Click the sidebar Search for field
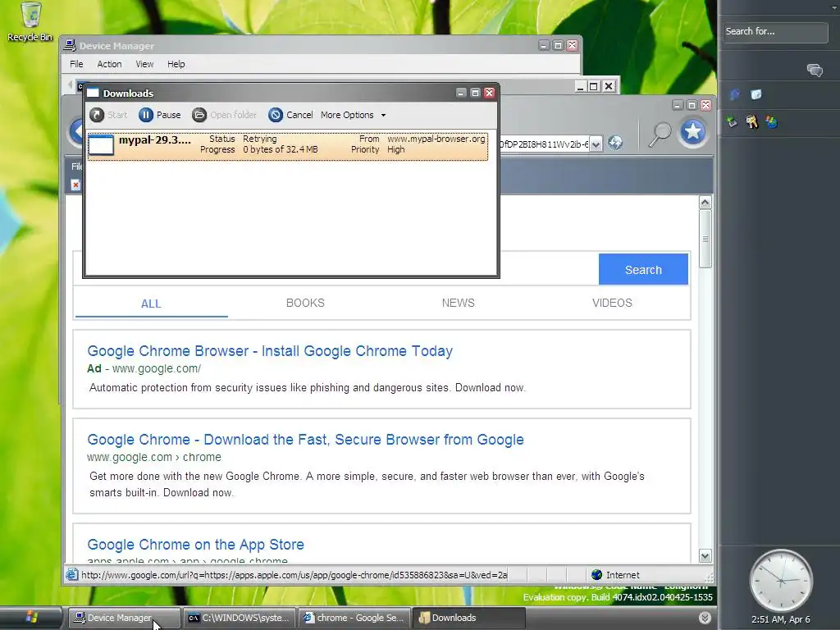Viewport: 840px width, 630px height. click(774, 32)
